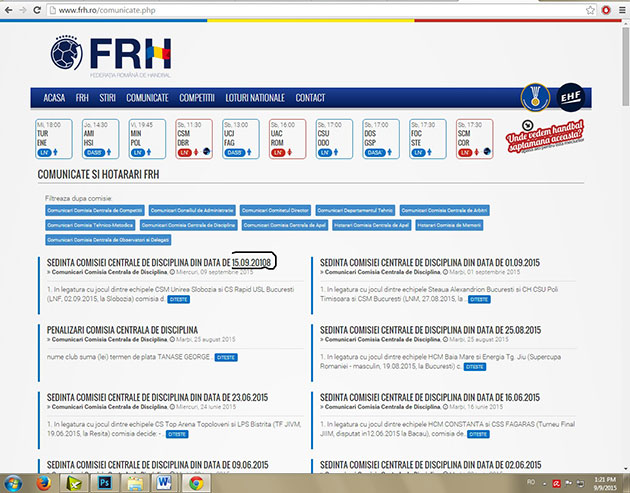The height and width of the screenshot is (493, 630).
Task: Click the red Opera extension icon
Action: (606, 10)
